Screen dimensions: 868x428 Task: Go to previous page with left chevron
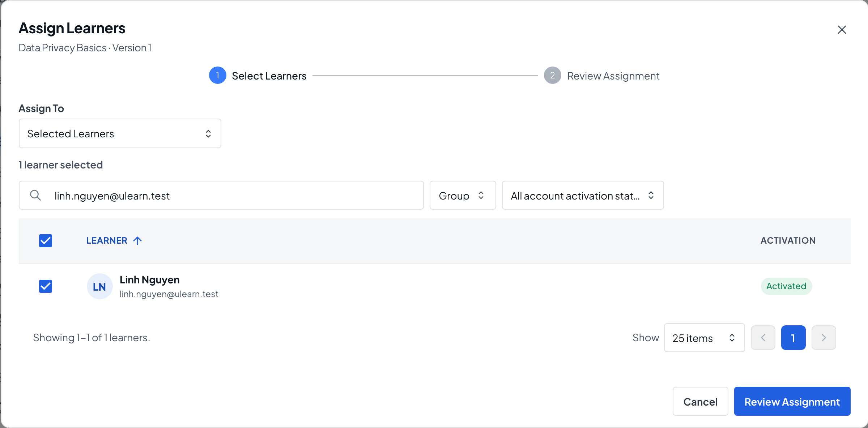point(763,338)
